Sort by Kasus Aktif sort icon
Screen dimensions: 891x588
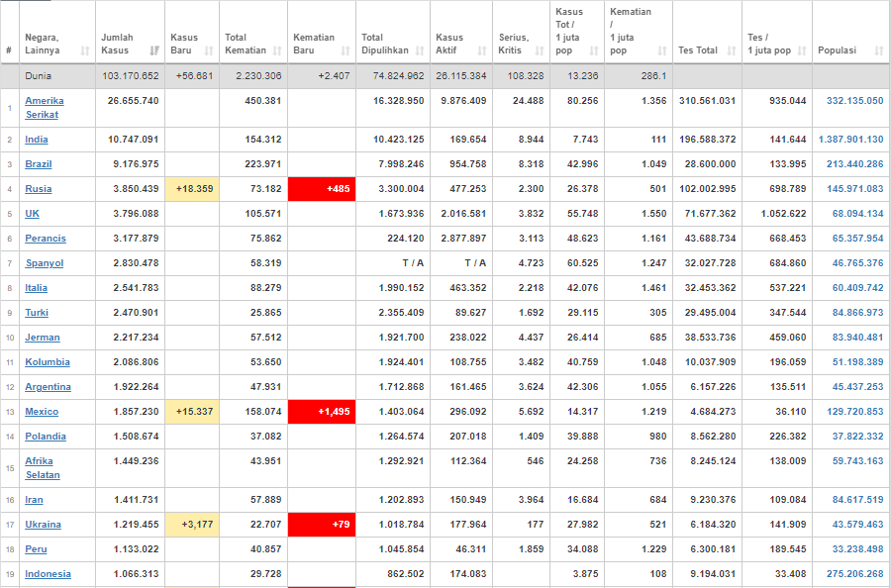(x=482, y=50)
